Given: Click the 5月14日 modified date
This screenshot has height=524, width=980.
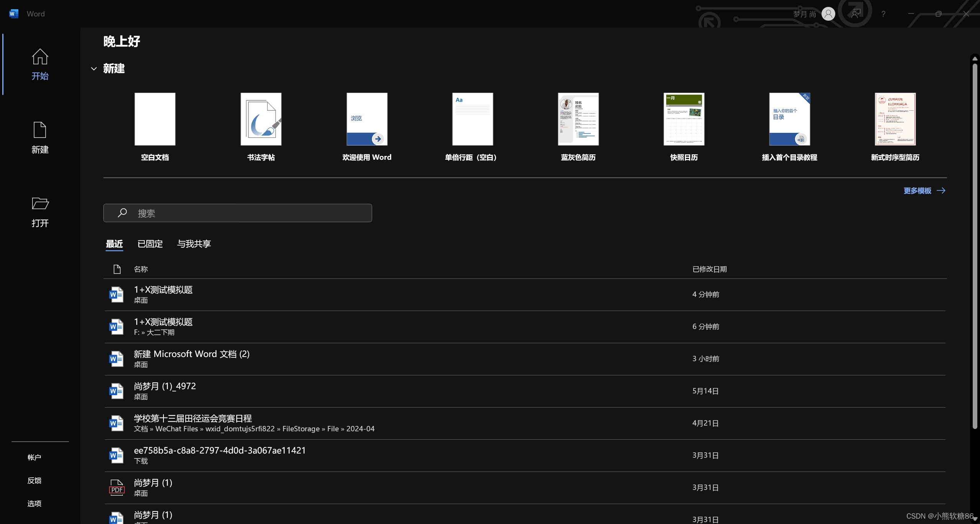Looking at the screenshot, I should 705,391.
